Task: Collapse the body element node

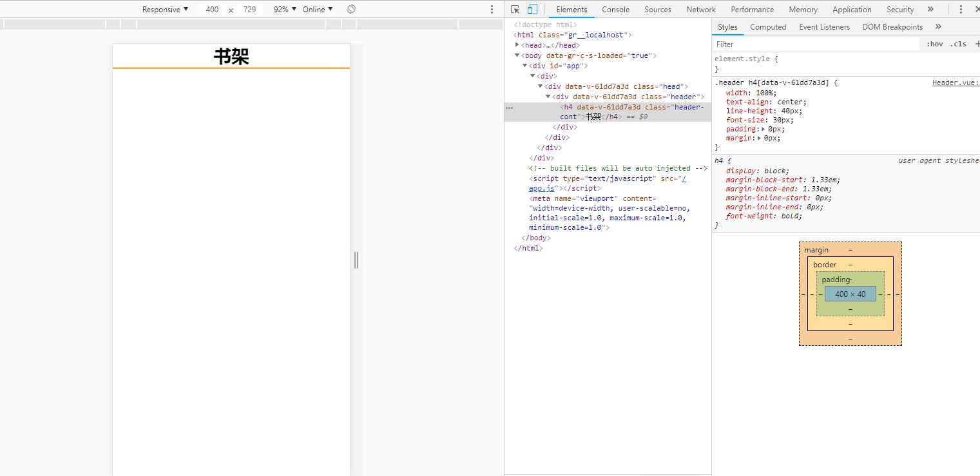Action: coord(517,55)
